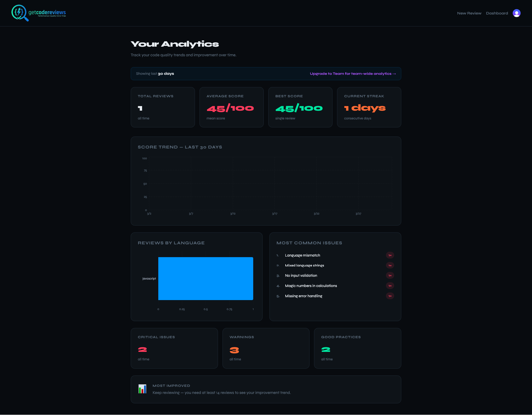Open the user avatar profile icon

[x=516, y=13]
